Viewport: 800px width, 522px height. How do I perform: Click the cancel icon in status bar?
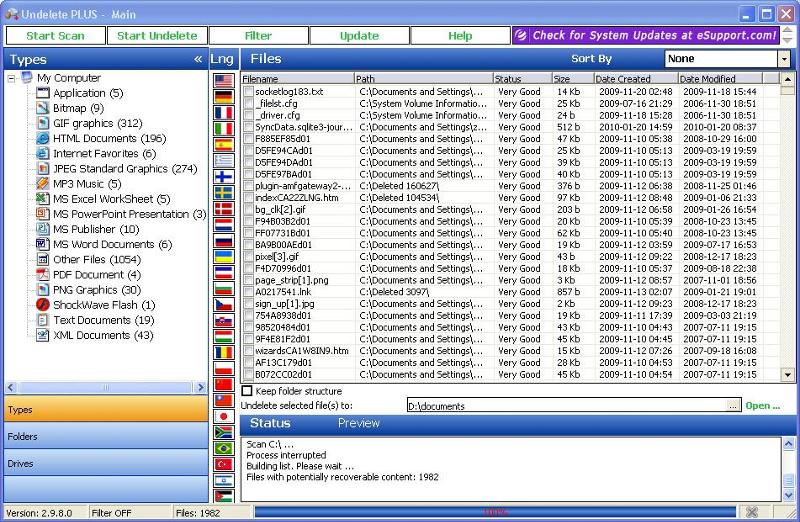click(x=752, y=512)
